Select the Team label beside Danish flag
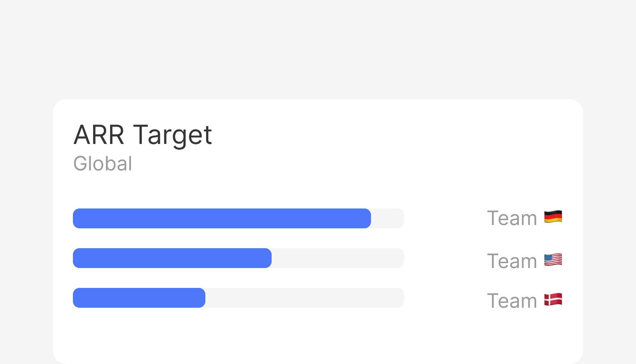 512,301
